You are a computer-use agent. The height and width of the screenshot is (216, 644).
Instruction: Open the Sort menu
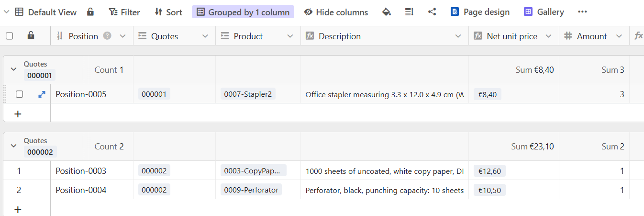pyautogui.click(x=168, y=12)
